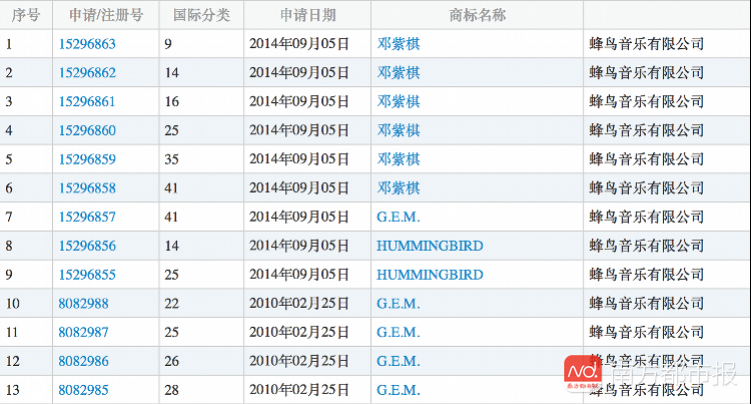Image resolution: width=751 pixels, height=404 pixels.
Task: Open registration number 15296860 link
Action: [x=87, y=130]
